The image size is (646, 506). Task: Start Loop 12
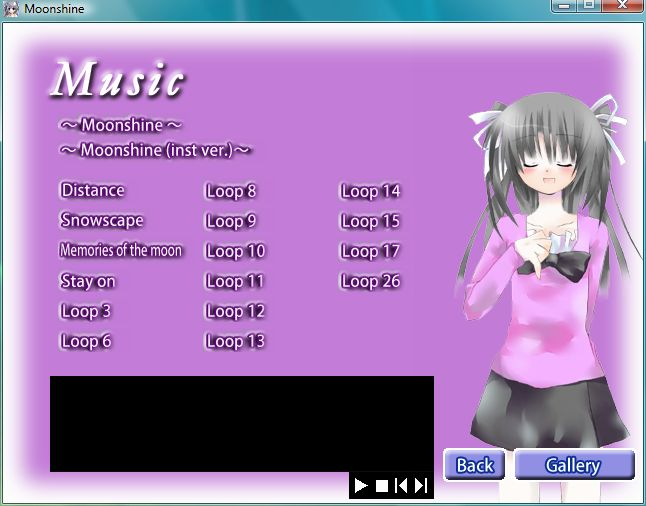[235, 312]
